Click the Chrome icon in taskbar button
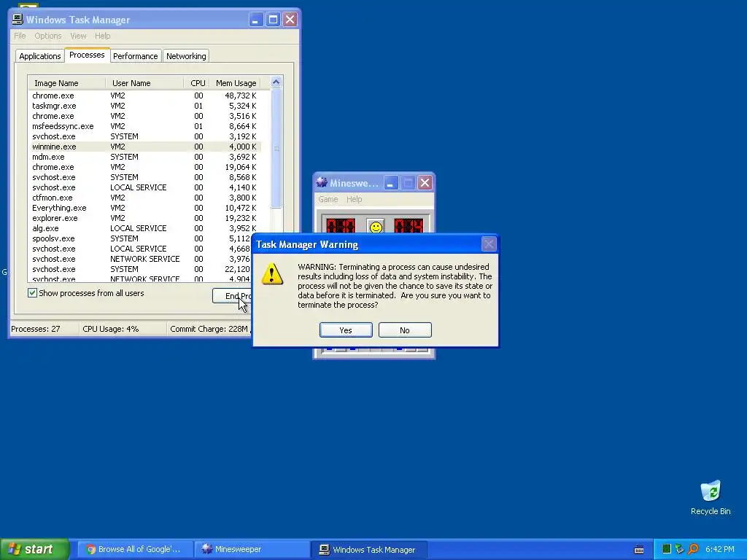 (90, 550)
